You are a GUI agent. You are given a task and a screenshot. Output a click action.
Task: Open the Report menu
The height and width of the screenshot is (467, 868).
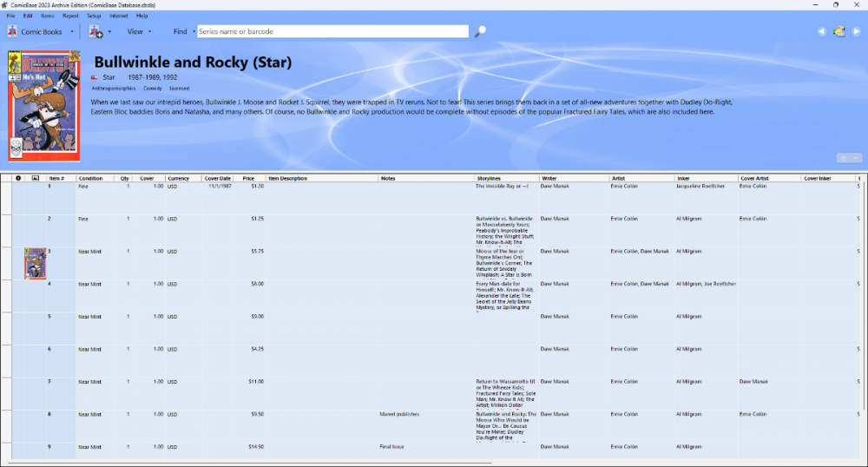70,16
